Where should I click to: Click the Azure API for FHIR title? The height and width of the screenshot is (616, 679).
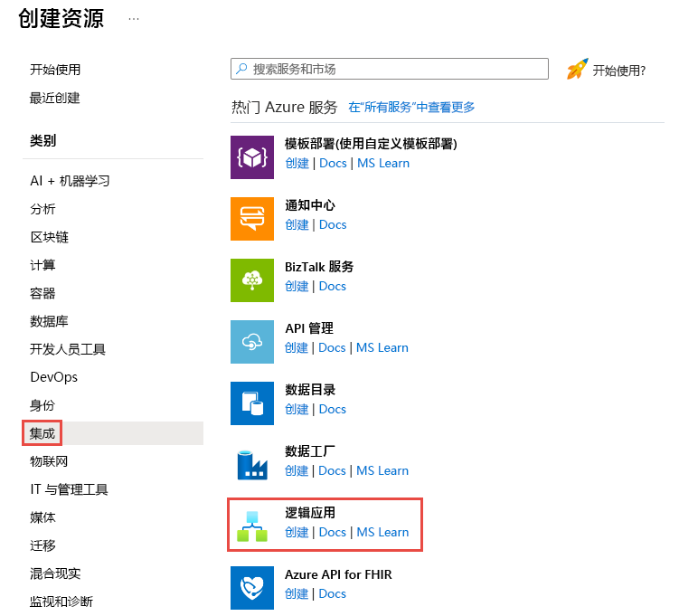(x=338, y=574)
